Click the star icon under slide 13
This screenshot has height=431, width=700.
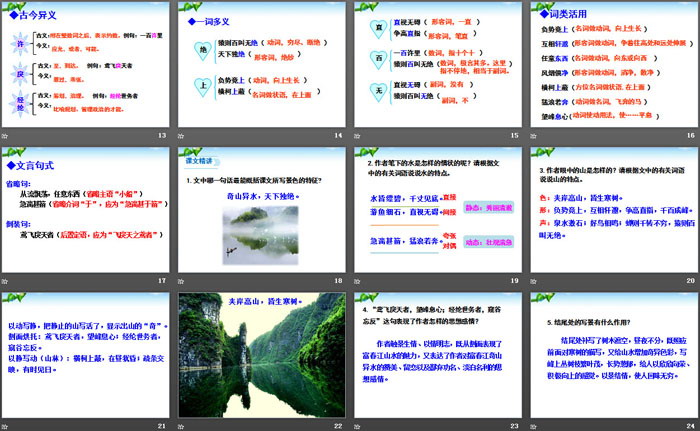click(8, 134)
